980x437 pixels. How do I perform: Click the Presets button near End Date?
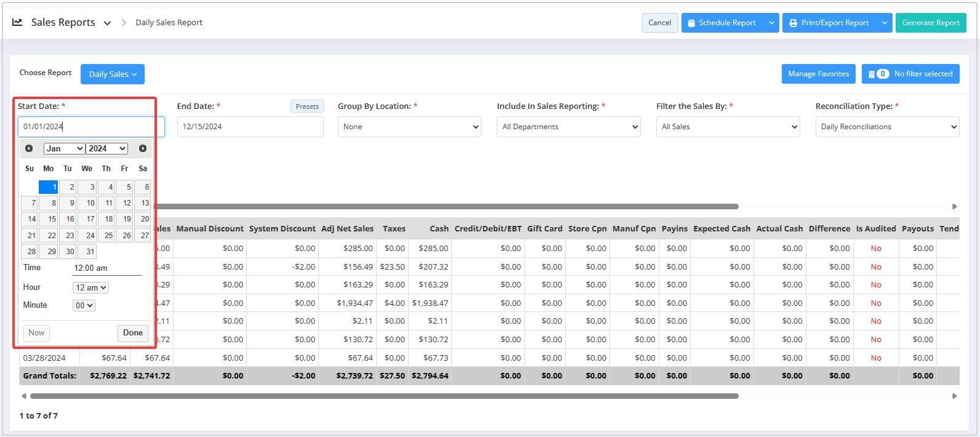tap(307, 106)
